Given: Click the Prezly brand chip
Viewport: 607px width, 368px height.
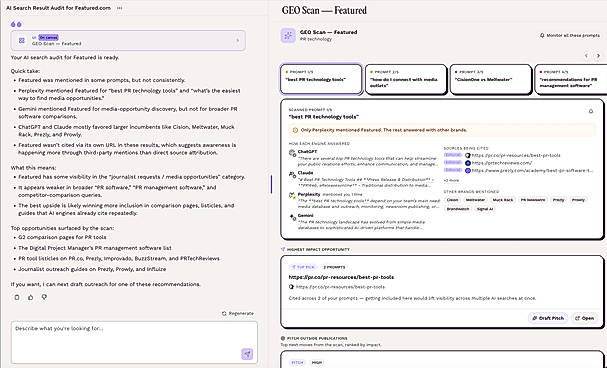Looking at the screenshot, I should click(x=558, y=200).
